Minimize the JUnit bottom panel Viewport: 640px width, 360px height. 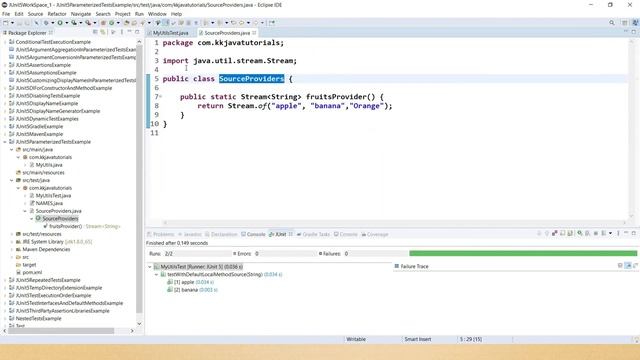[x=626, y=233]
